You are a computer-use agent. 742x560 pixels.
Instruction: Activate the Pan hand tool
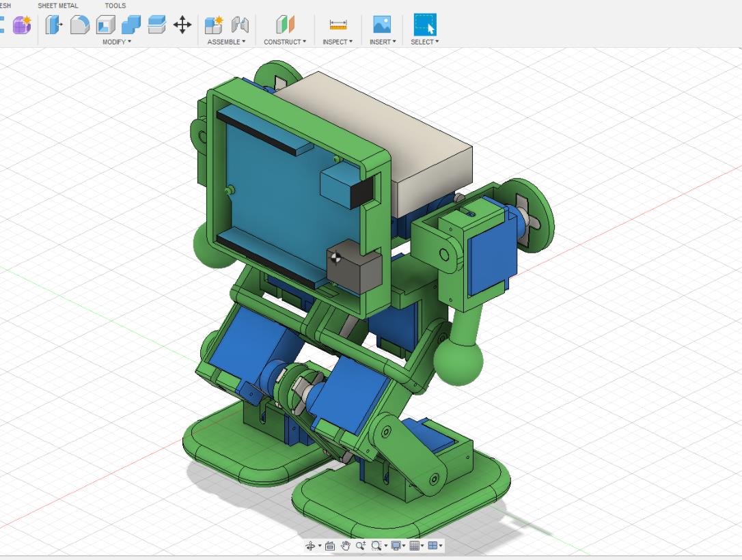click(x=345, y=546)
